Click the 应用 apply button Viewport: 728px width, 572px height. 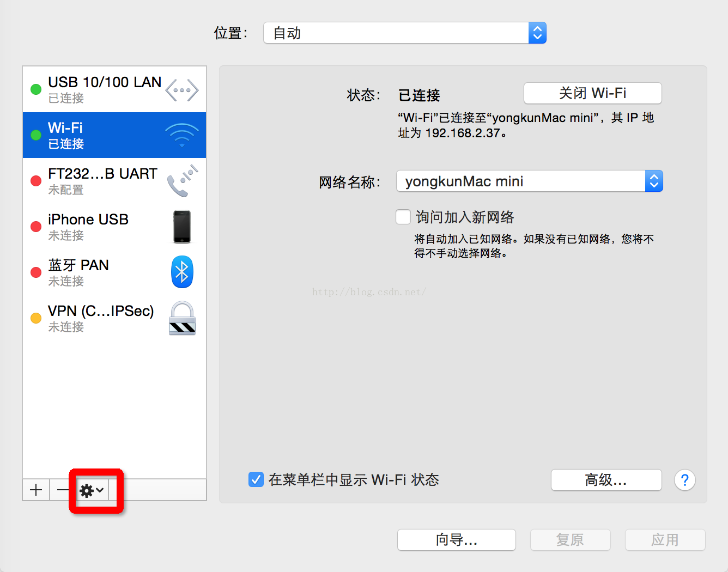coord(665,540)
